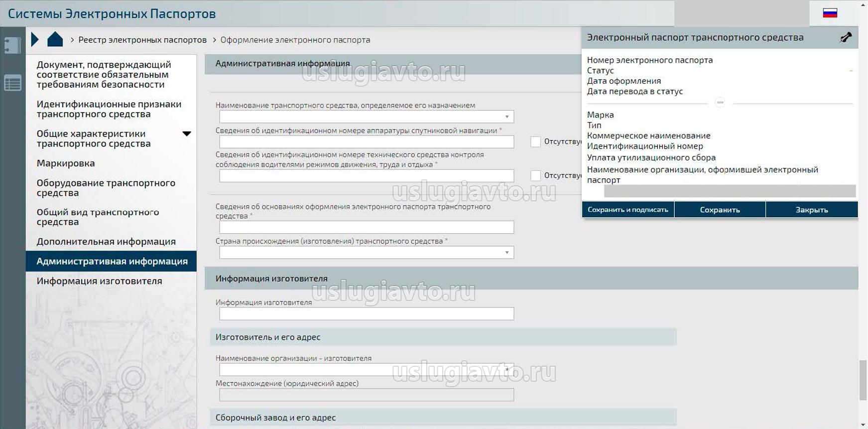
Task: Open 'Наименование организации - изготовителя' dropdown
Action: (x=506, y=370)
